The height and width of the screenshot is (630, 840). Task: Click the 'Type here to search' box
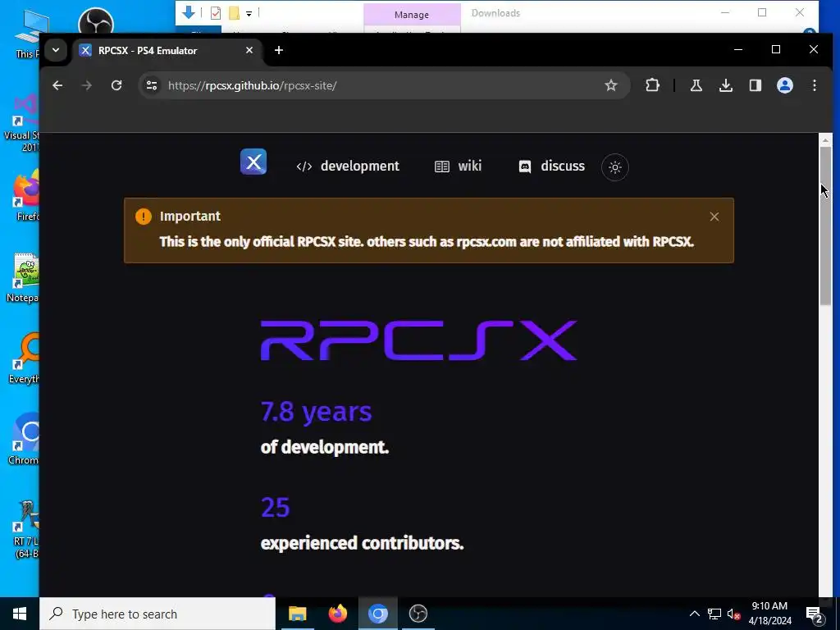click(157, 614)
